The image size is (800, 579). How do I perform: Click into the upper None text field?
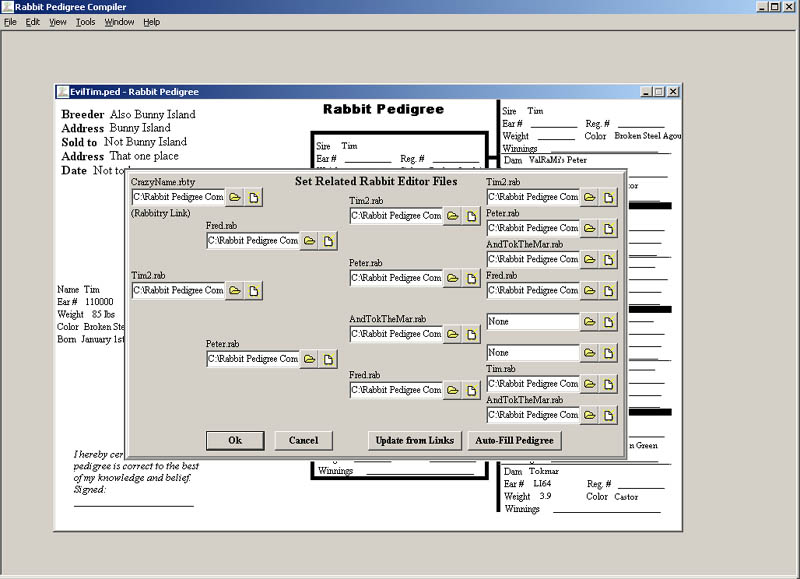[x=532, y=322]
